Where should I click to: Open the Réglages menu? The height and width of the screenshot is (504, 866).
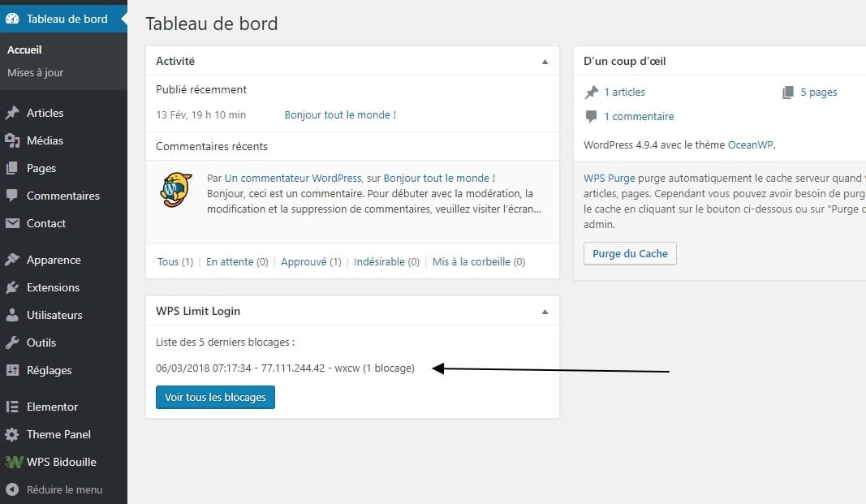coord(49,370)
